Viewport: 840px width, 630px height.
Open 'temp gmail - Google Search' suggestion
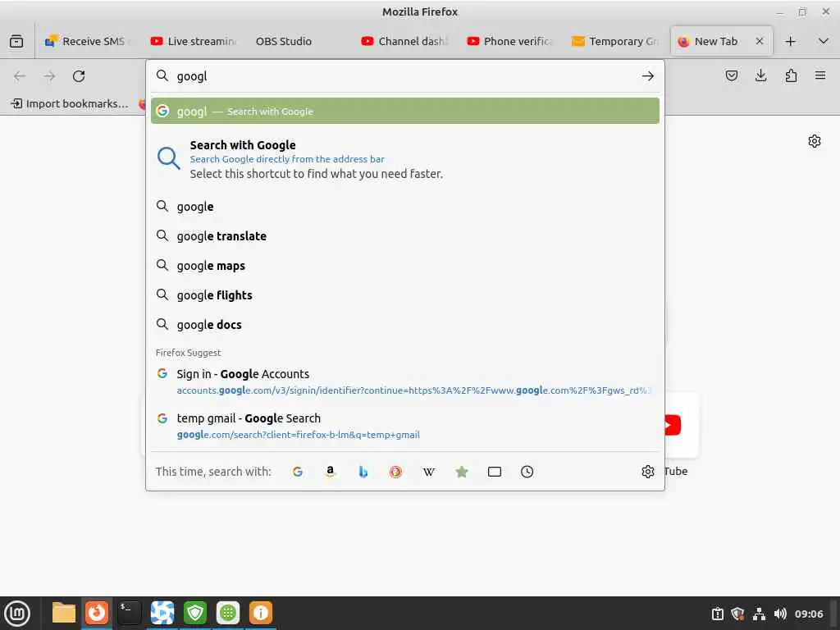(405, 426)
